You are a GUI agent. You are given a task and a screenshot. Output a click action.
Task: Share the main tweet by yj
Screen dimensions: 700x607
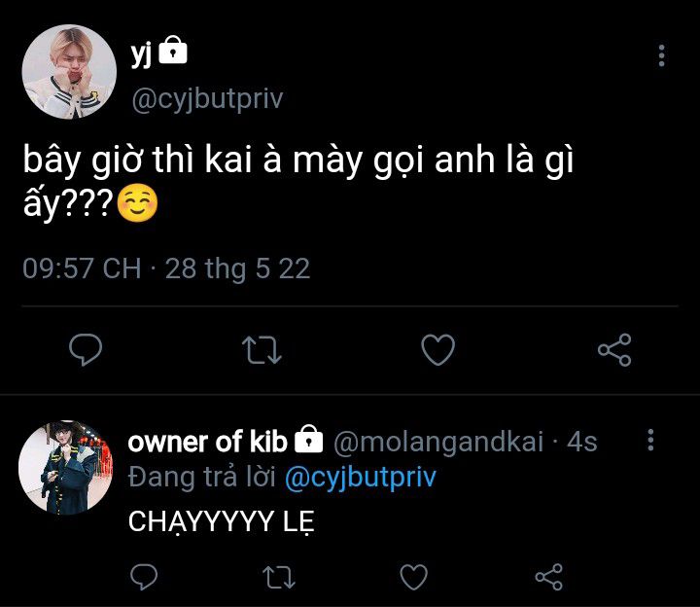point(613,350)
